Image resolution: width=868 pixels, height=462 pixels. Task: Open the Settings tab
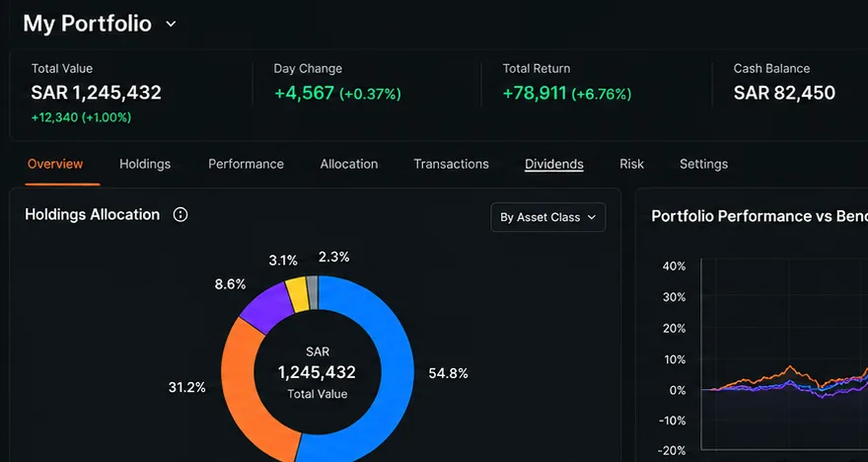point(703,164)
